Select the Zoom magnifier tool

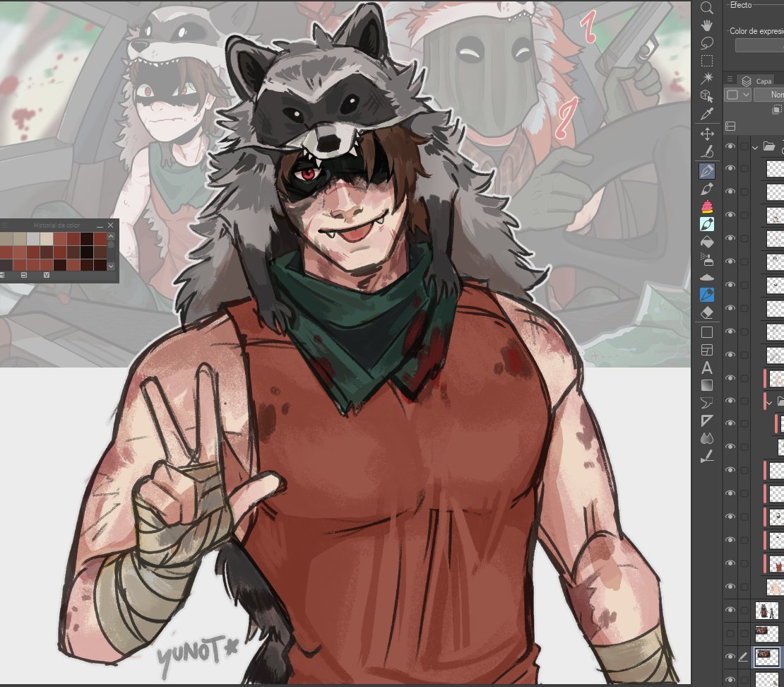click(706, 8)
